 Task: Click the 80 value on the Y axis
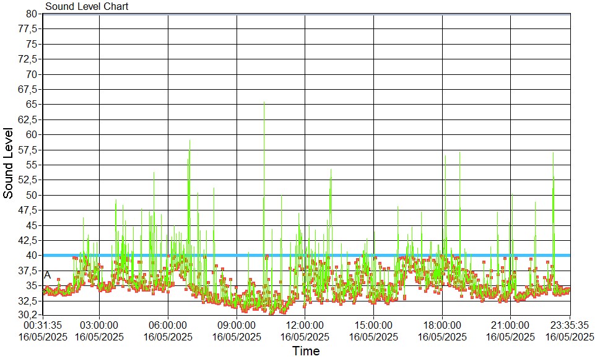(32, 14)
